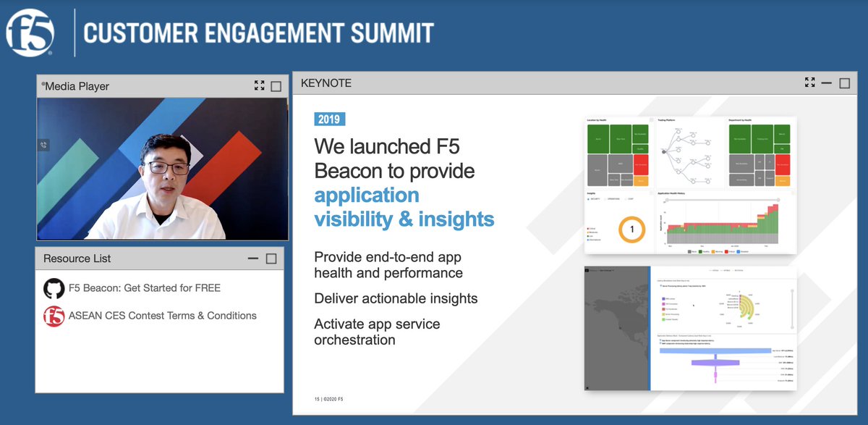This screenshot has width=868, height=425.
Task: Open the dashboard selector in the dark dashboard header
Action: pyautogui.click(x=606, y=270)
